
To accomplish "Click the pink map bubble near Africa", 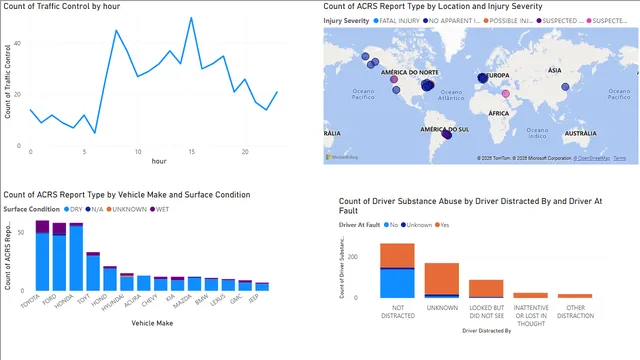I will click(506, 94).
